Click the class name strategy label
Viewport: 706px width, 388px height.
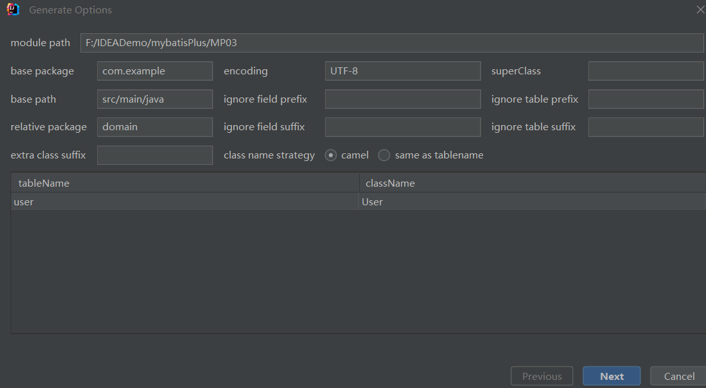[269, 155]
